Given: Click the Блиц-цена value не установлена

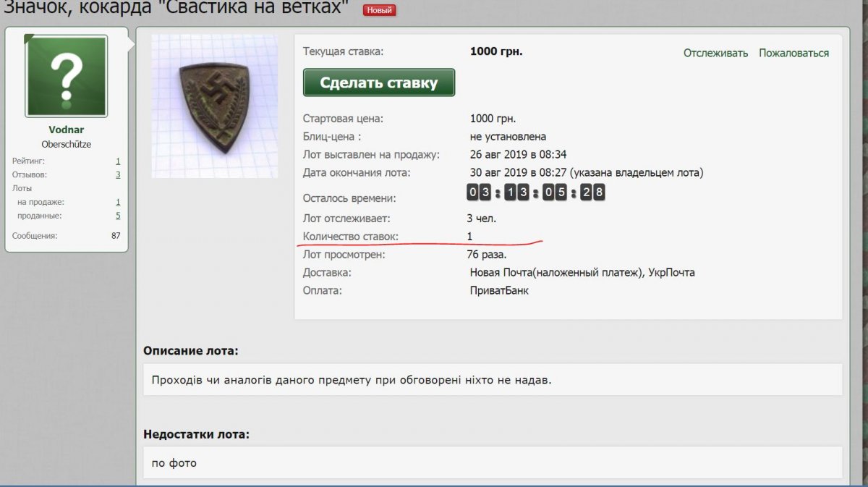Looking at the screenshot, I should coord(508,136).
